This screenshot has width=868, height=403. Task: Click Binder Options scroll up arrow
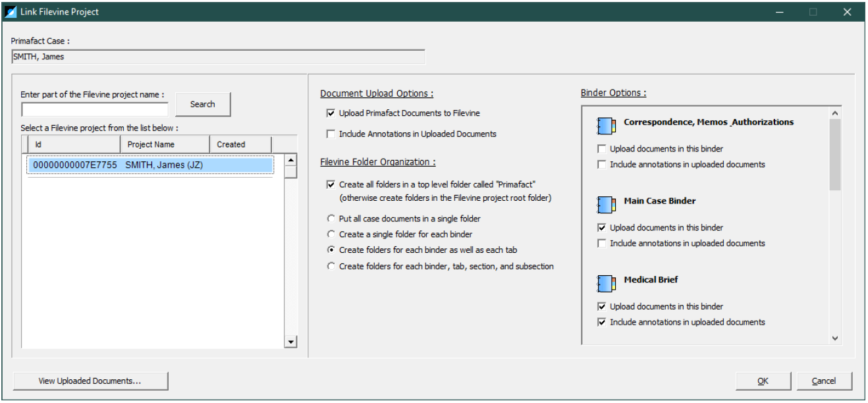(835, 113)
